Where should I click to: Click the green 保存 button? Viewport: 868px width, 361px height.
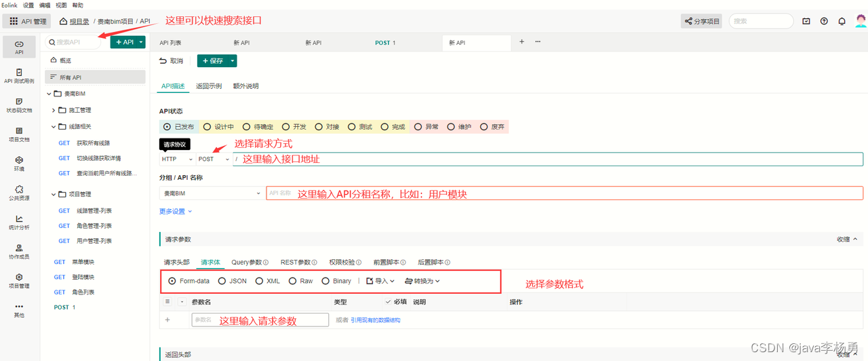tap(212, 61)
